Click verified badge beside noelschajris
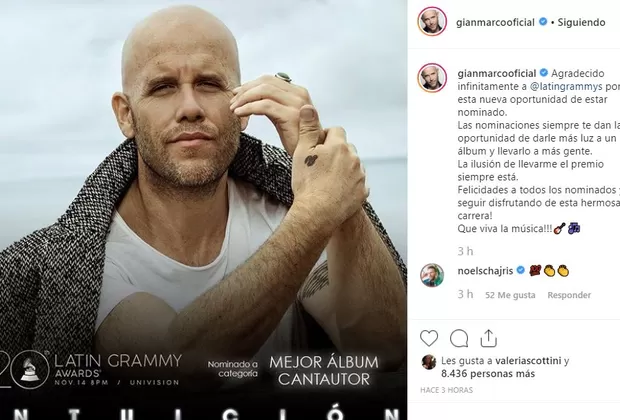The height and width of the screenshot is (420, 620). 521,271
